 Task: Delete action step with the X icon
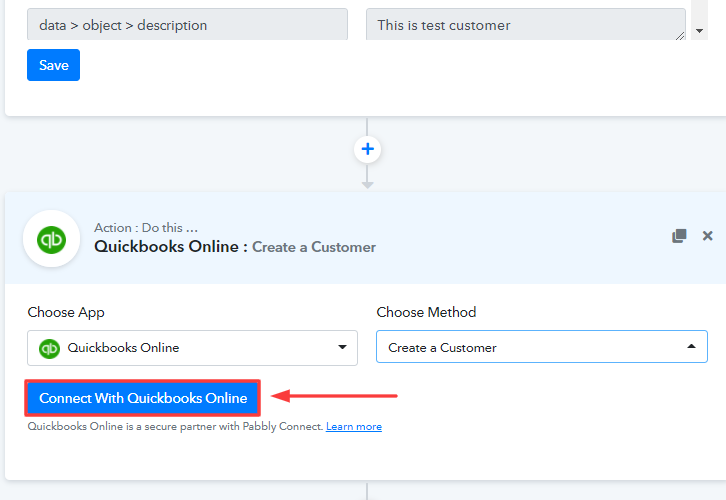coord(708,236)
